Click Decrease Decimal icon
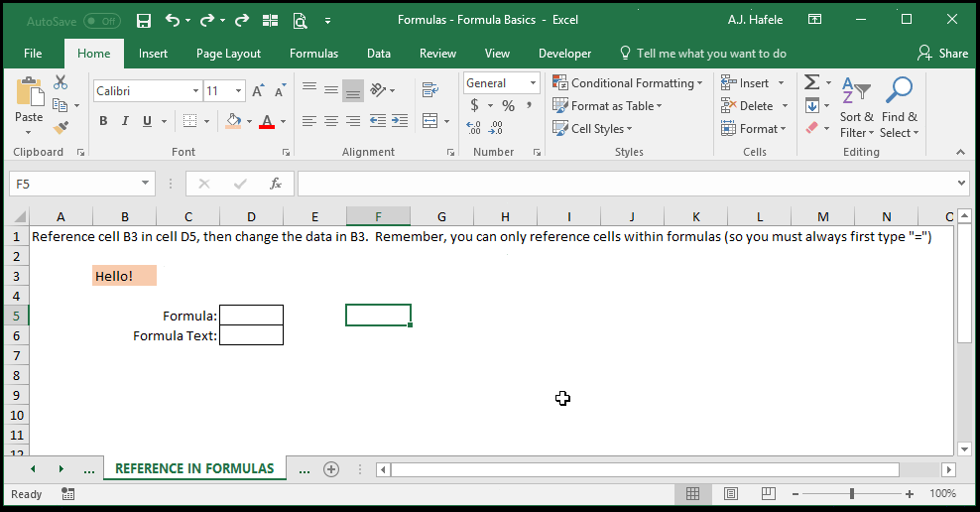 click(496, 128)
